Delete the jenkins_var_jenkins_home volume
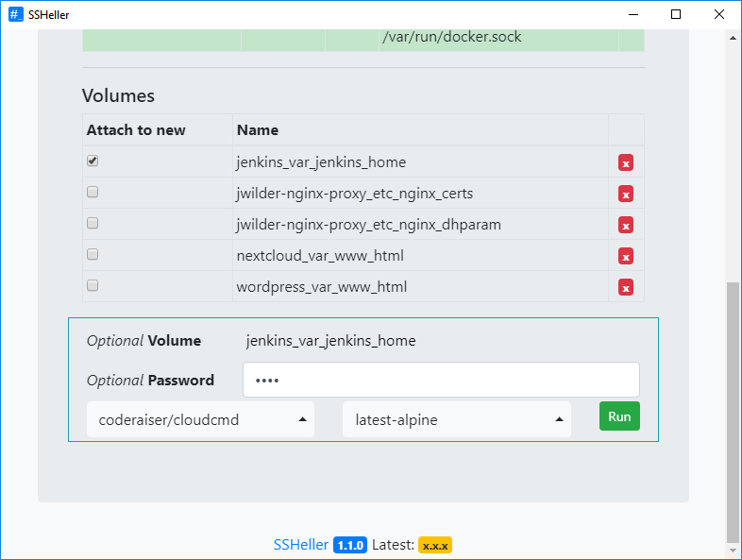 pos(625,162)
